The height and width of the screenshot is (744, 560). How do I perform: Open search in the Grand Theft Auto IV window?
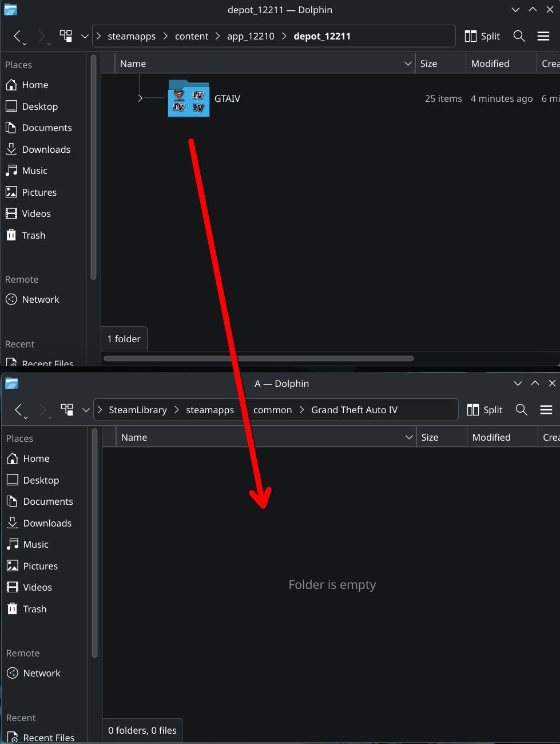[x=521, y=410]
